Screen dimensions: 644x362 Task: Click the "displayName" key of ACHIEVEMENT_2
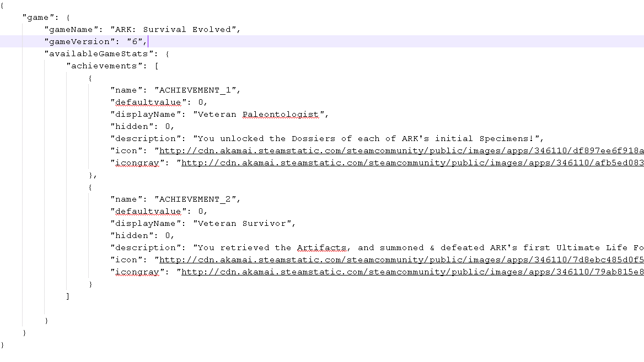(145, 223)
